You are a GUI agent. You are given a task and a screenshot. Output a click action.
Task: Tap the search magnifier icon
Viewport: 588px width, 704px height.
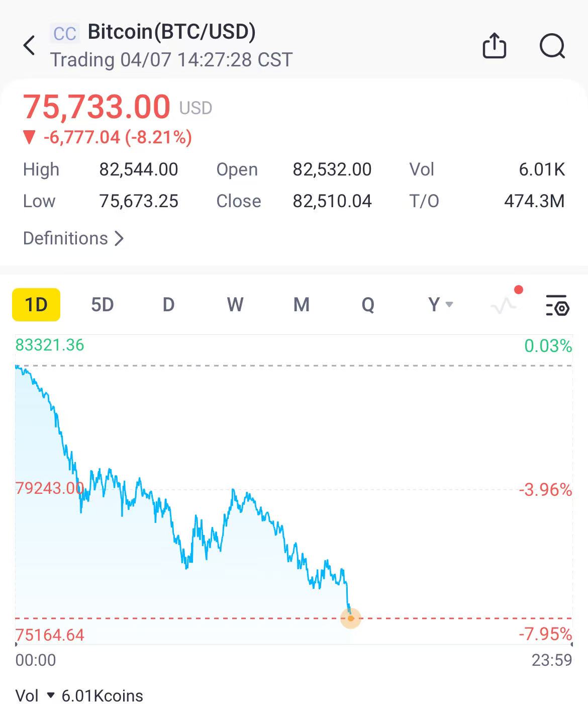click(552, 46)
